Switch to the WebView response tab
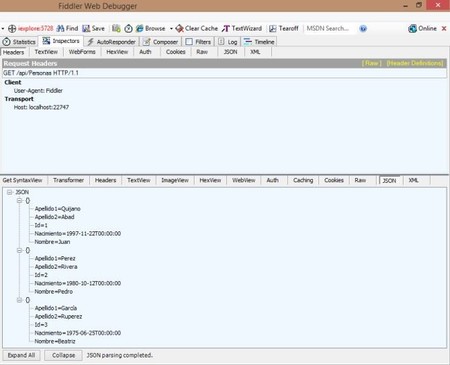450x365 pixels. click(244, 180)
